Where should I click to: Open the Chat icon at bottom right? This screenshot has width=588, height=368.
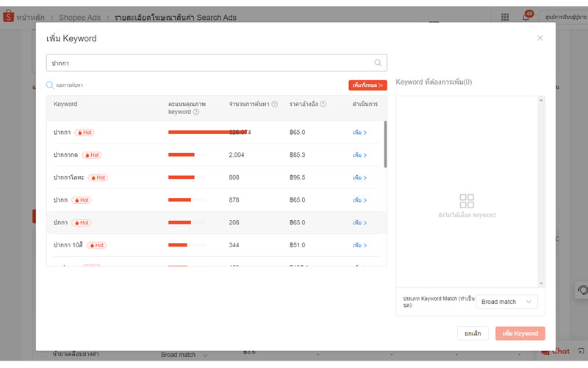[556, 351]
